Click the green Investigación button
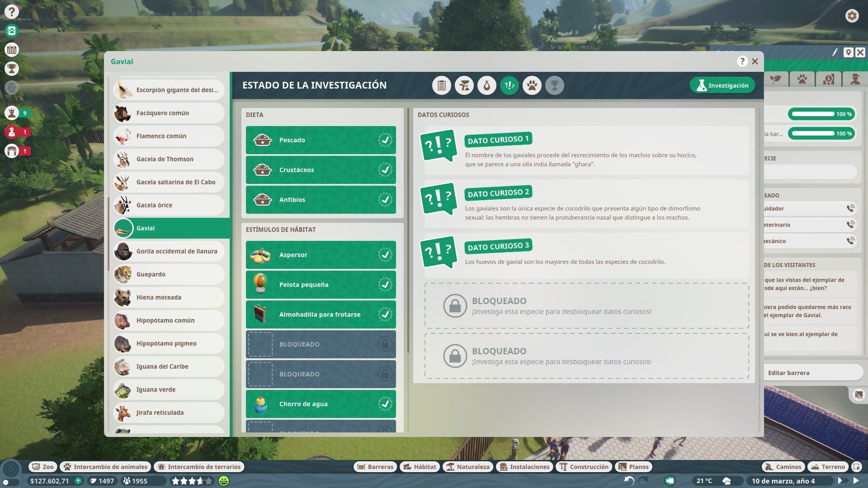 [722, 85]
